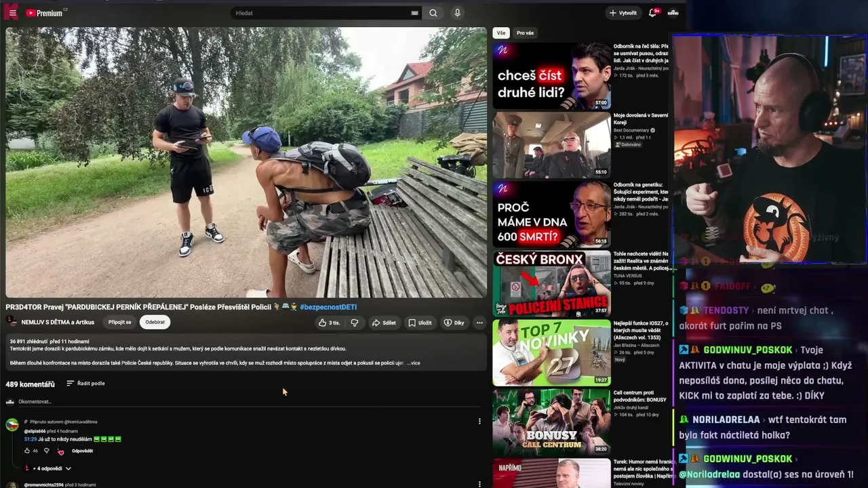The width and height of the screenshot is (868, 488).
Task: Open the YouTube hamburger guide menu
Action: coord(12,13)
